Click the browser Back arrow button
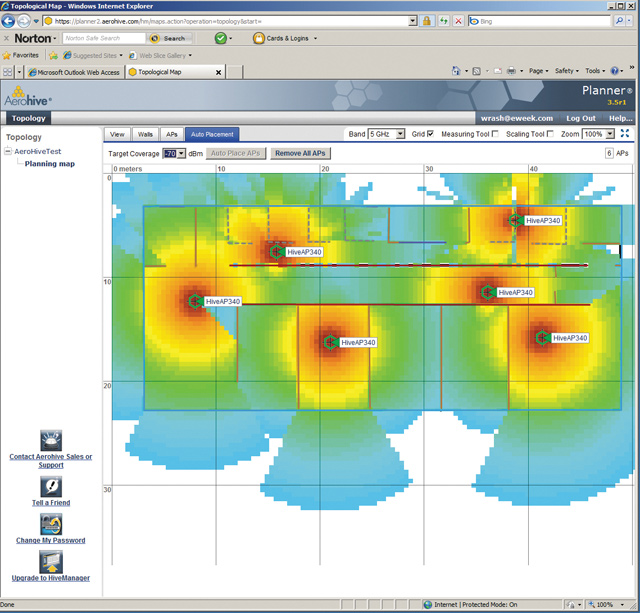This screenshot has height=613, width=640. click(8, 21)
